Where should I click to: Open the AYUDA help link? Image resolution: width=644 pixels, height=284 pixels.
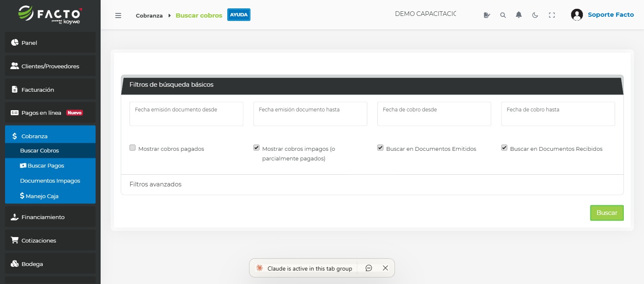tap(239, 14)
